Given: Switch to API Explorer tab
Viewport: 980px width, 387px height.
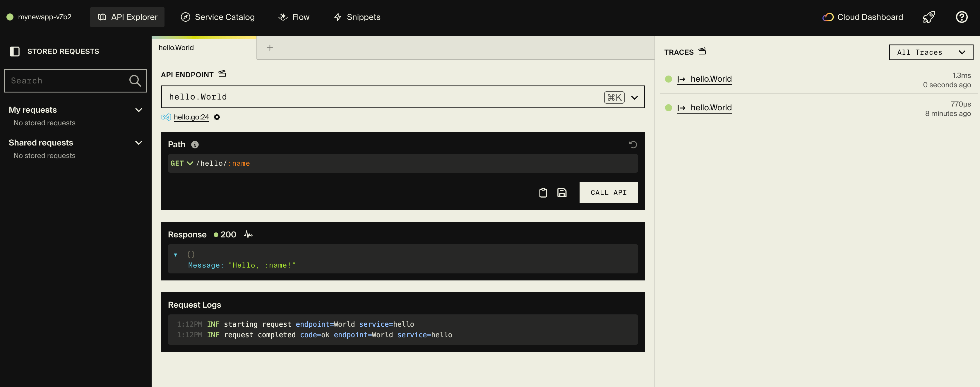Looking at the screenshot, I should [127, 17].
